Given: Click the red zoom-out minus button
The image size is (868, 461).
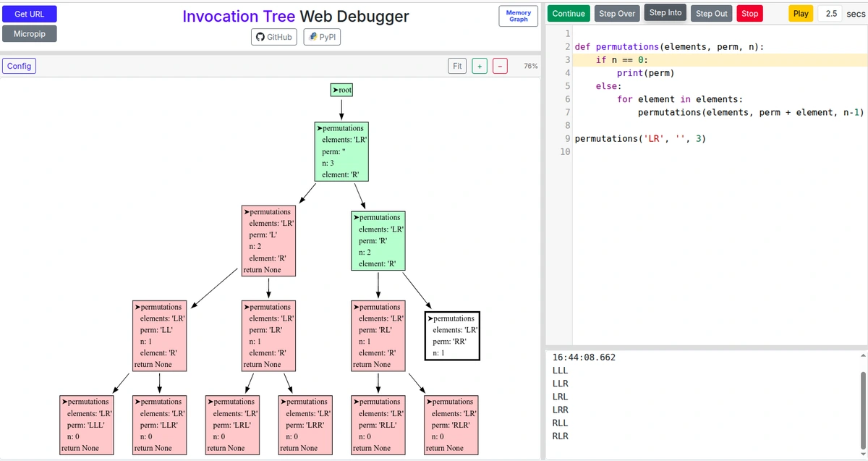Looking at the screenshot, I should point(500,66).
